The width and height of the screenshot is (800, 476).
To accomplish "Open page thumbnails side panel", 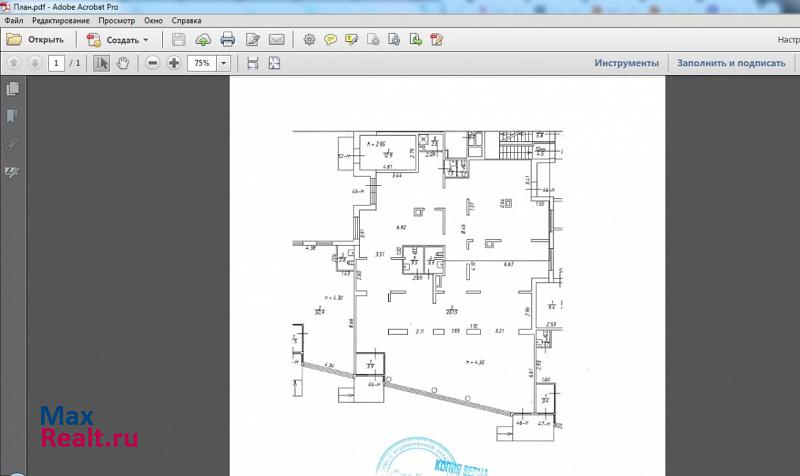I will (13, 90).
